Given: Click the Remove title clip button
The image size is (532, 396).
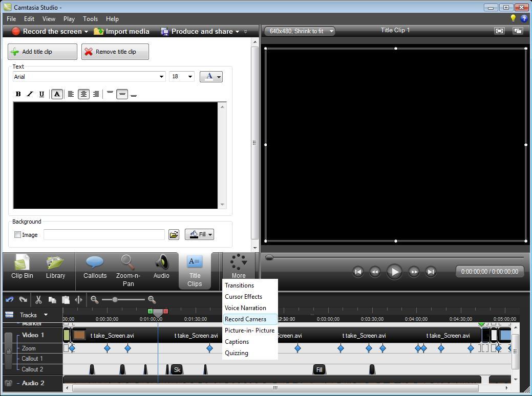Looking at the screenshot, I should (x=115, y=52).
